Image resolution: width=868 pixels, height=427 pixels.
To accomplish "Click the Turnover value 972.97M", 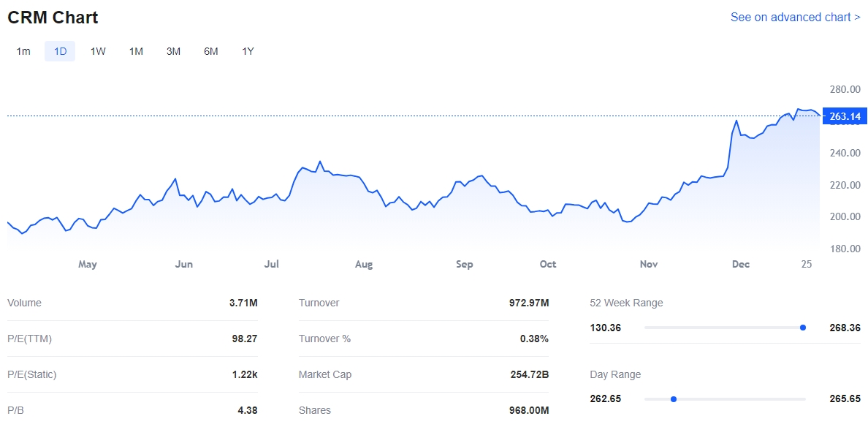I will (528, 303).
